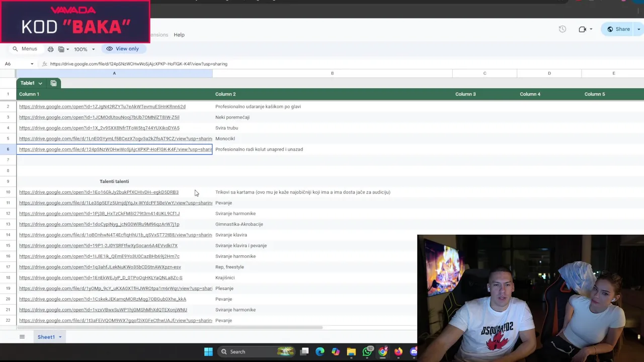Viewport: 644px width, 362px height.
Task: Select the 'Talenti talenti' heading cell
Action: [x=114, y=182]
